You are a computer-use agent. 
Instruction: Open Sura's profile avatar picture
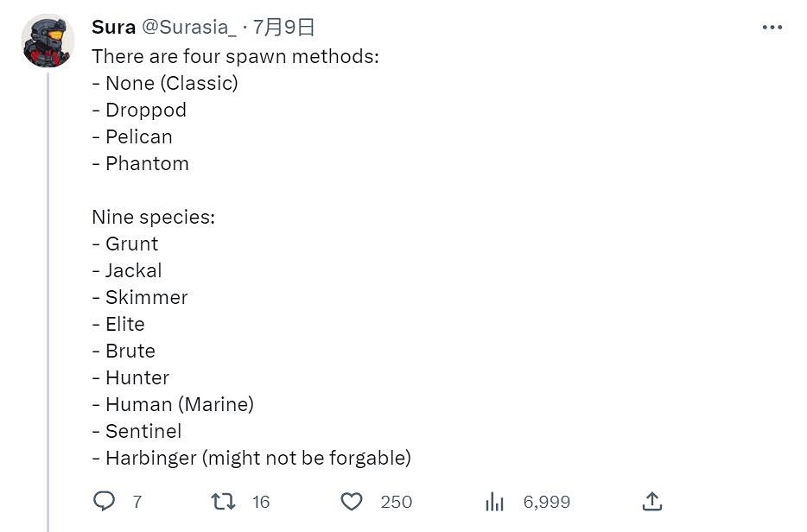tap(48, 41)
